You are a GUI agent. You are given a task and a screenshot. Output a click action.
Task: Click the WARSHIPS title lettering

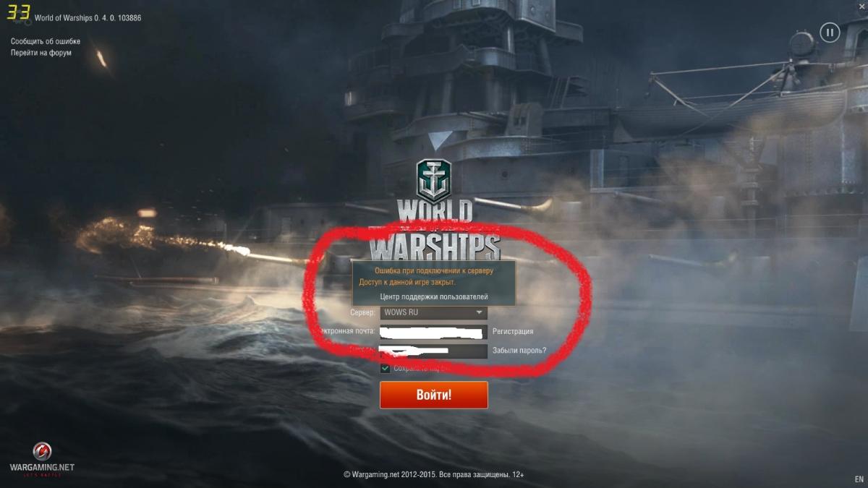tap(435, 247)
